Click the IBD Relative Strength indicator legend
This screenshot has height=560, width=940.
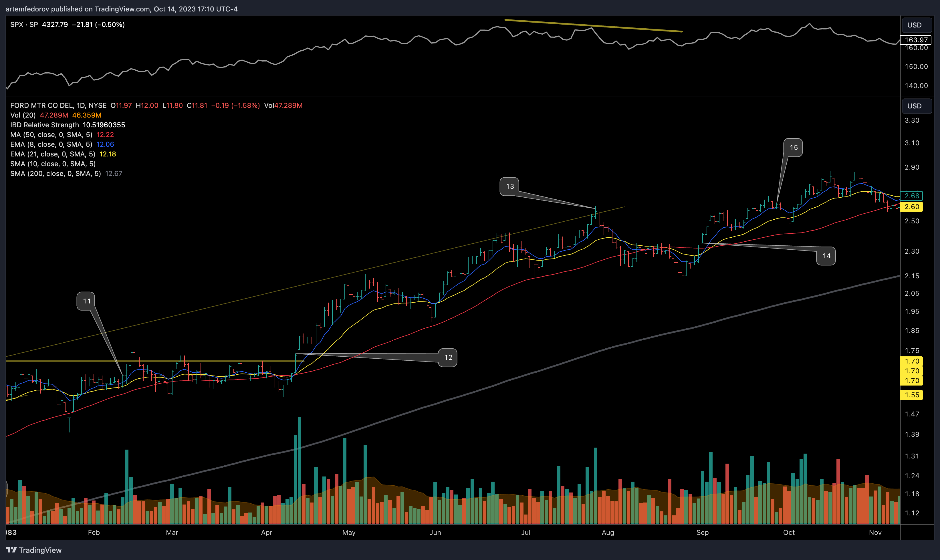click(45, 125)
